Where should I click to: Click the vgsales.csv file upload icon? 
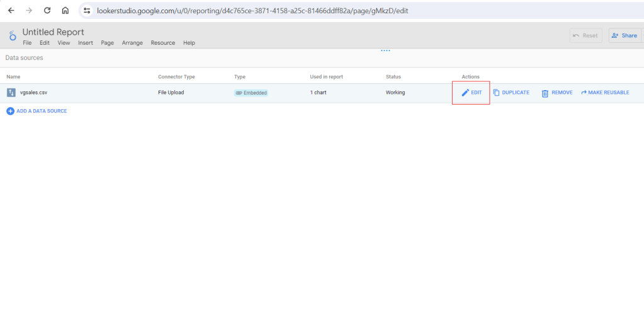tap(11, 93)
